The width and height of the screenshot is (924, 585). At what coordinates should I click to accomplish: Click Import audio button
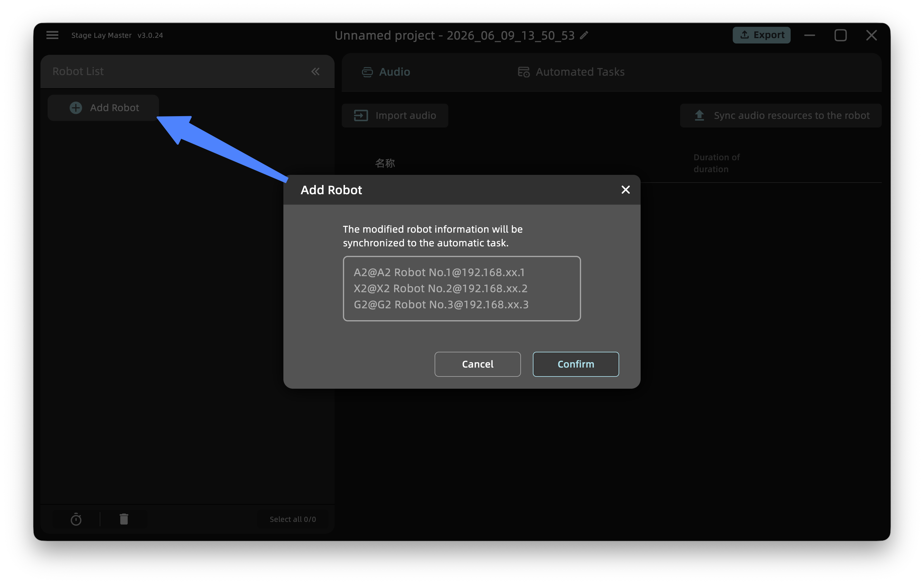click(x=395, y=116)
